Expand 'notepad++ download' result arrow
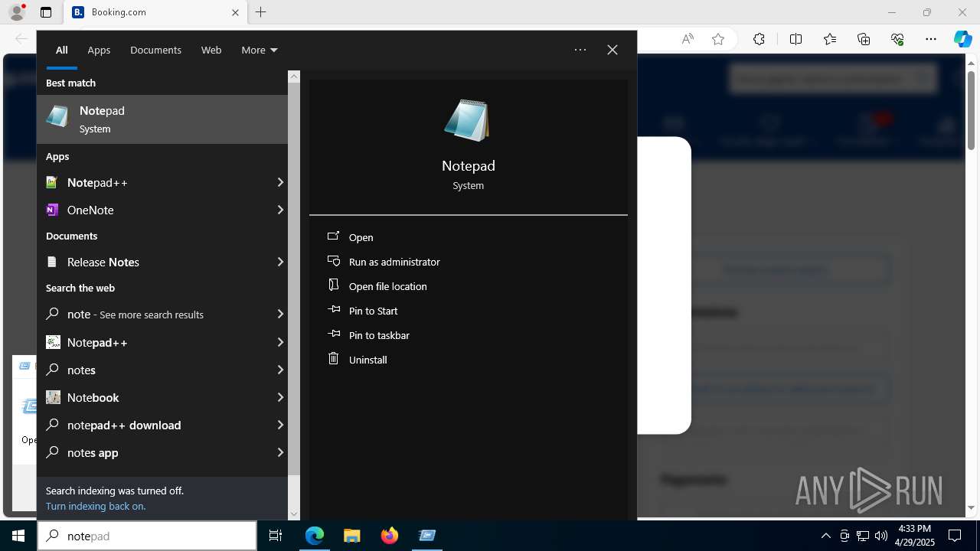The height and width of the screenshot is (551, 980). click(x=280, y=425)
